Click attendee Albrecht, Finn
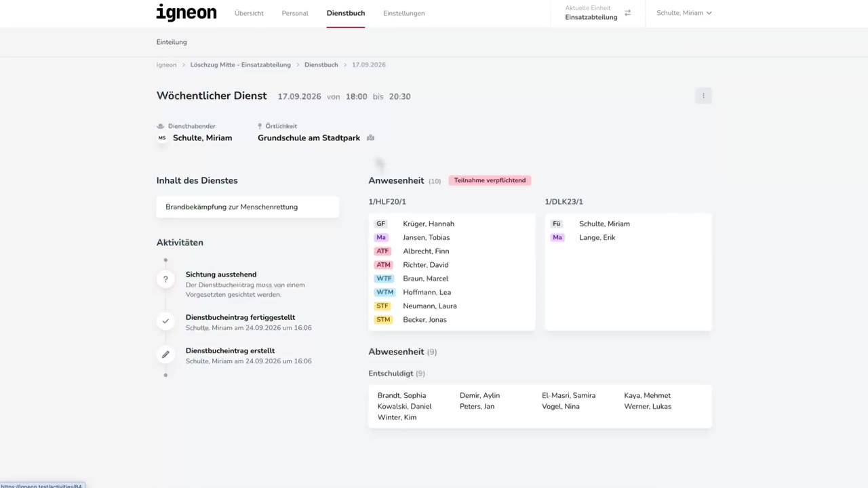This screenshot has height=488, width=868. pos(426,251)
